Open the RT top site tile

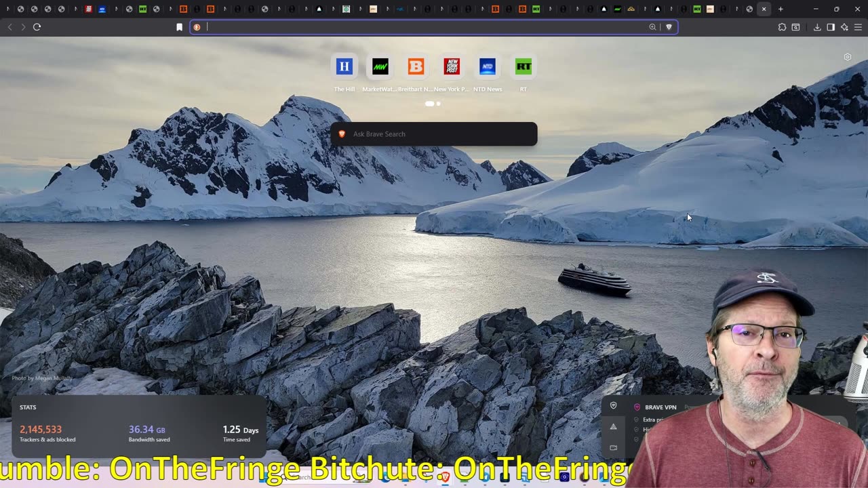pos(524,66)
